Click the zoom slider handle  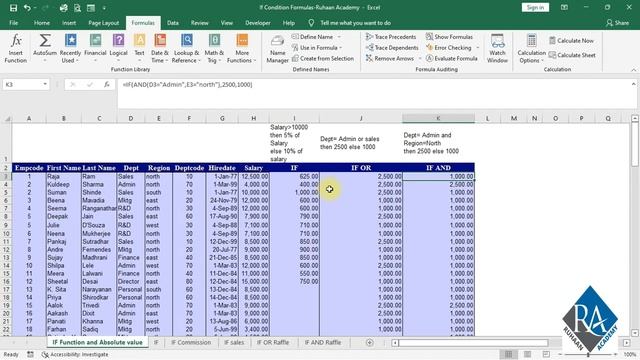coord(588,354)
